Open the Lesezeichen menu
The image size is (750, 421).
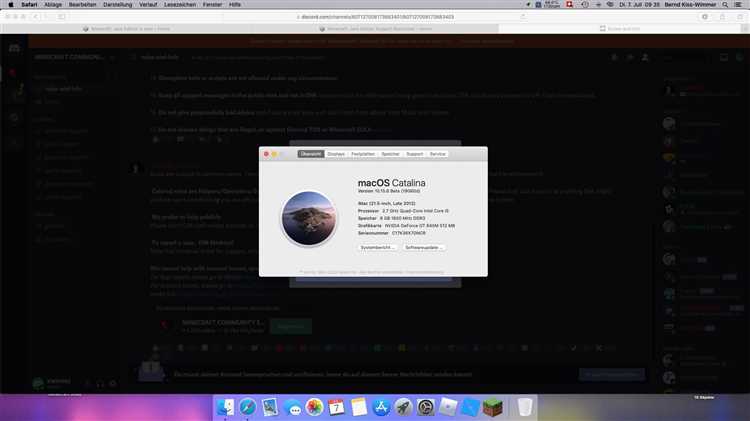[x=180, y=4]
